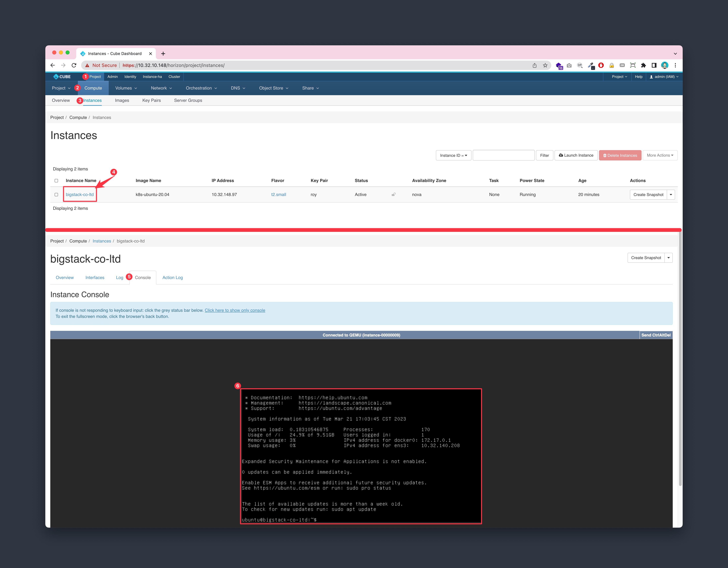Open the instance Action Log tab

[173, 278]
